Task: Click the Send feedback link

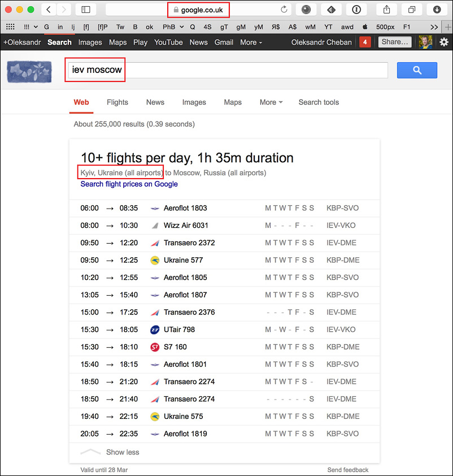Action: [x=348, y=470]
